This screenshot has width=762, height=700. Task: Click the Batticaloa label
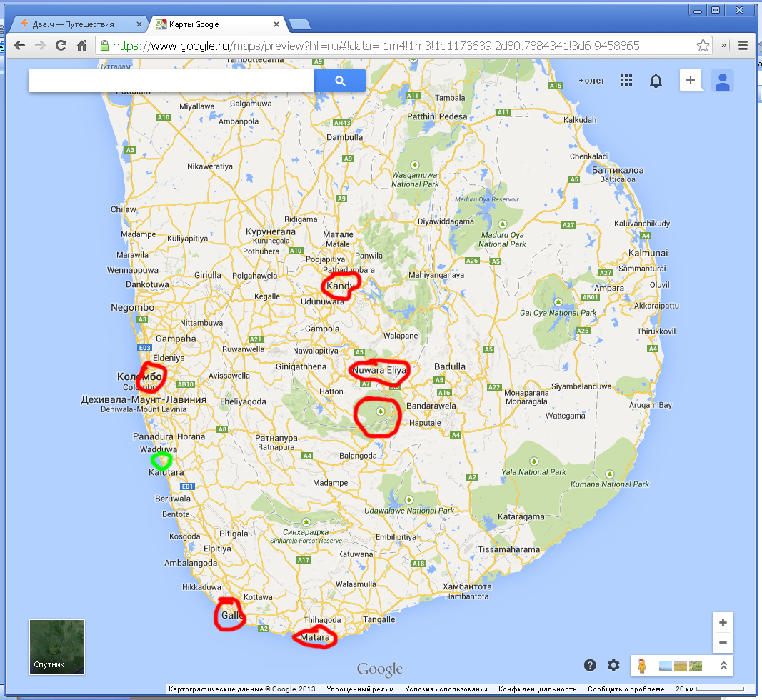click(x=617, y=179)
